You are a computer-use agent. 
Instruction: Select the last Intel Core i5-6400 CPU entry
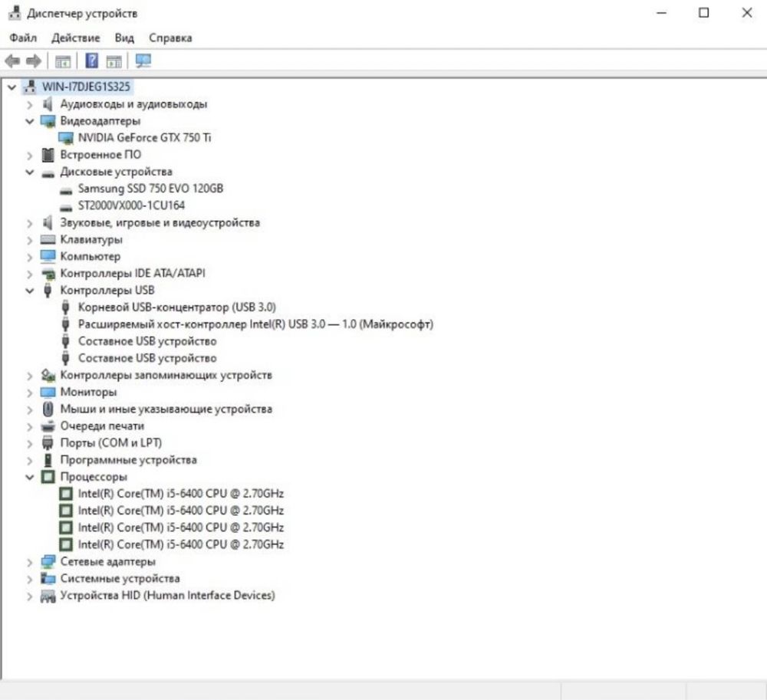click(x=181, y=544)
